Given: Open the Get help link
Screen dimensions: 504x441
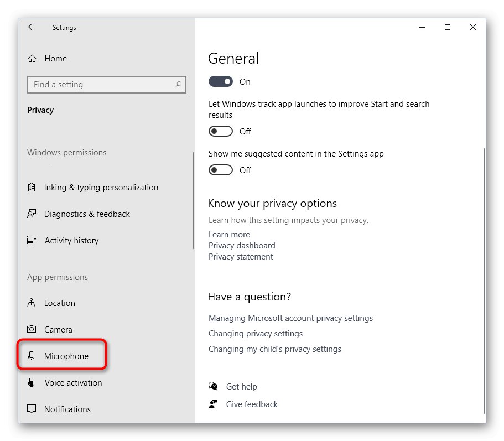Looking at the screenshot, I should pyautogui.click(x=241, y=387).
